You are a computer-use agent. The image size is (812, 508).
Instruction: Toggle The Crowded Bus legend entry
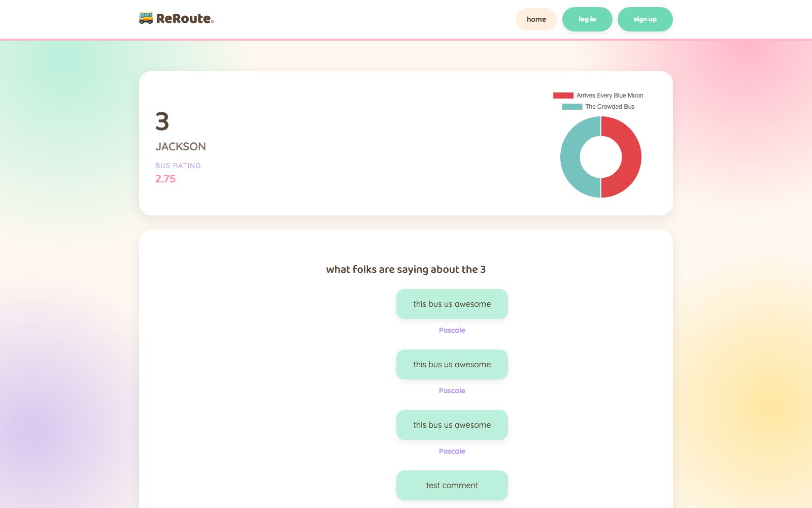coord(598,107)
